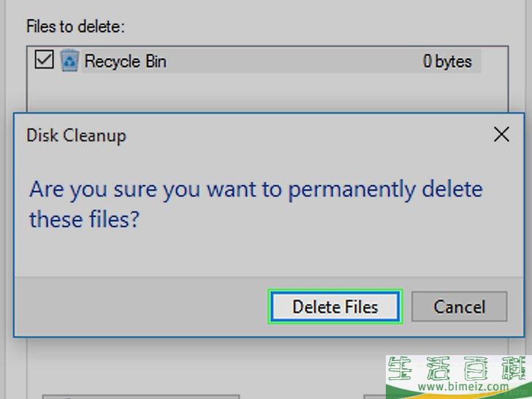Click the green Chinese character watermark logo
Viewport: 532px width, 399px height.
[459, 368]
